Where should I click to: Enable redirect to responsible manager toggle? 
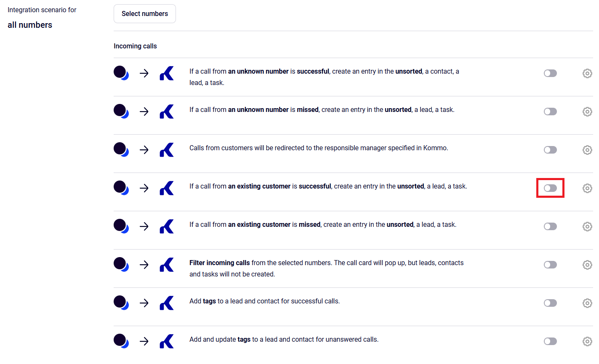click(x=550, y=150)
